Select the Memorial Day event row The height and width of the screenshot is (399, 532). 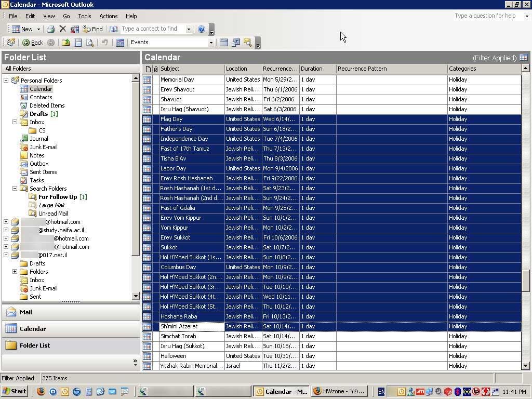pos(331,79)
